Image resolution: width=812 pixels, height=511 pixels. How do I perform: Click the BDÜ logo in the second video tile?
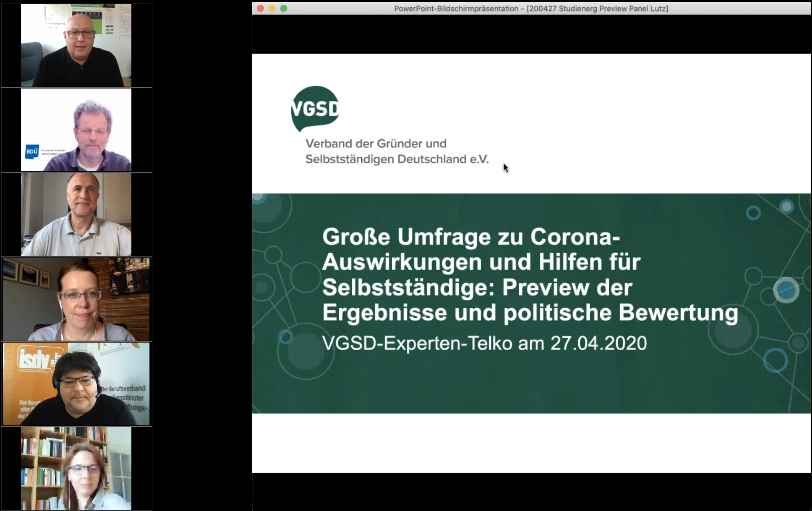(32, 151)
